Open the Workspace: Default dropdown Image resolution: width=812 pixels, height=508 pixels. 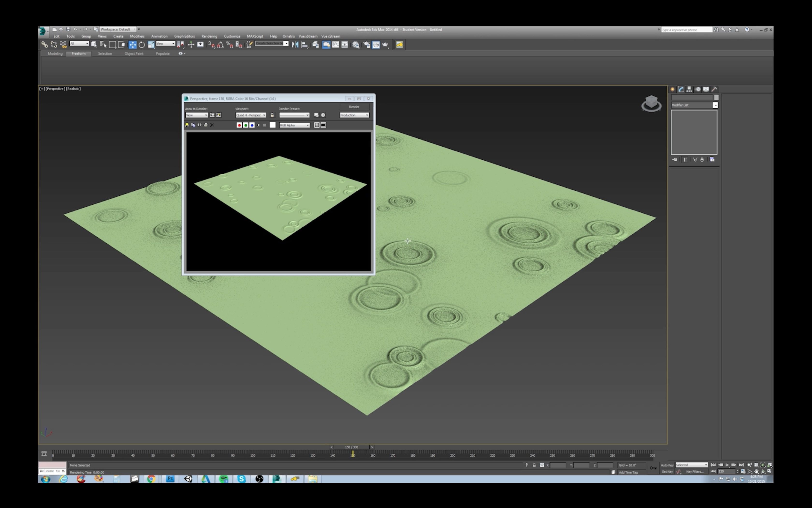118,29
